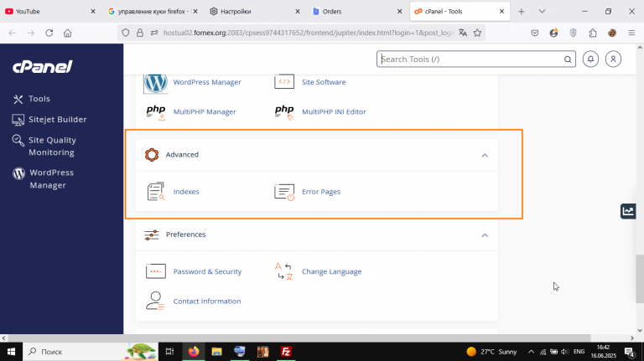Collapse the Preferences section chevron

point(485,235)
